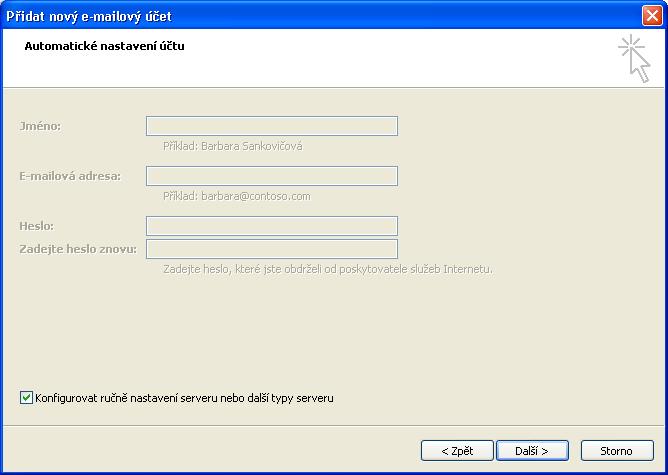Uncheck Konfigurovat ručně nastavení serveru checkbox

click(x=26, y=398)
